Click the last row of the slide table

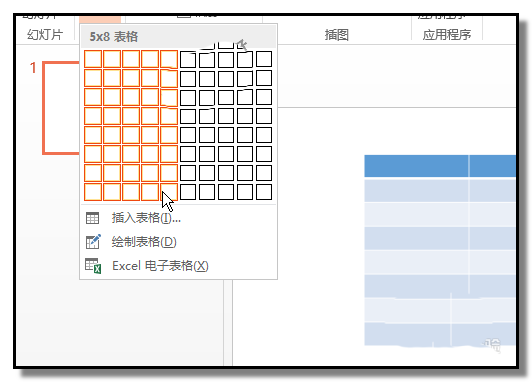coord(440,334)
